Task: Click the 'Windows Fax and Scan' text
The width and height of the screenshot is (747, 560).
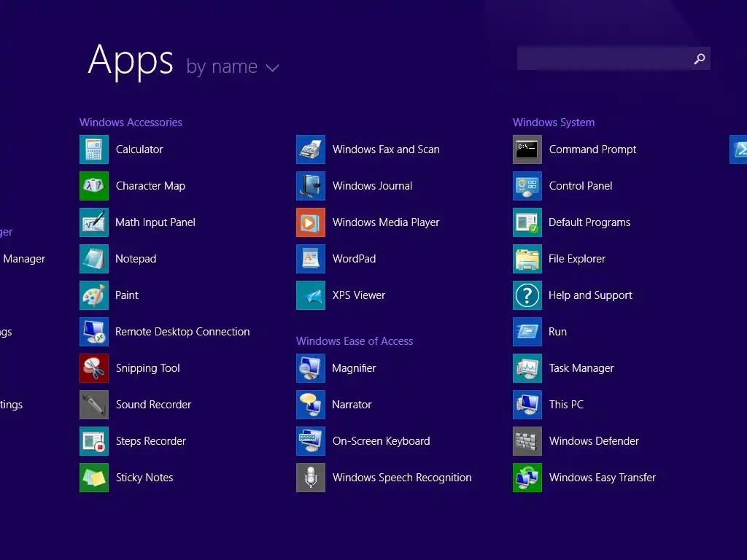Action: point(386,149)
